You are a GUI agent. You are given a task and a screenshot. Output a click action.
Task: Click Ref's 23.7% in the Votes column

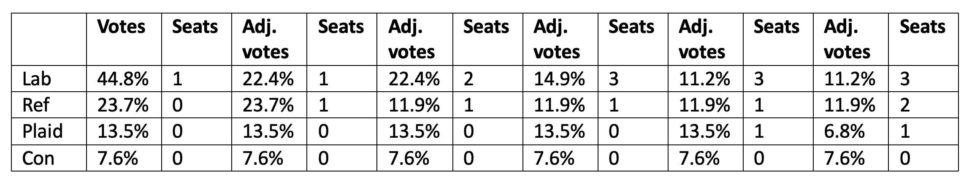[123, 105]
